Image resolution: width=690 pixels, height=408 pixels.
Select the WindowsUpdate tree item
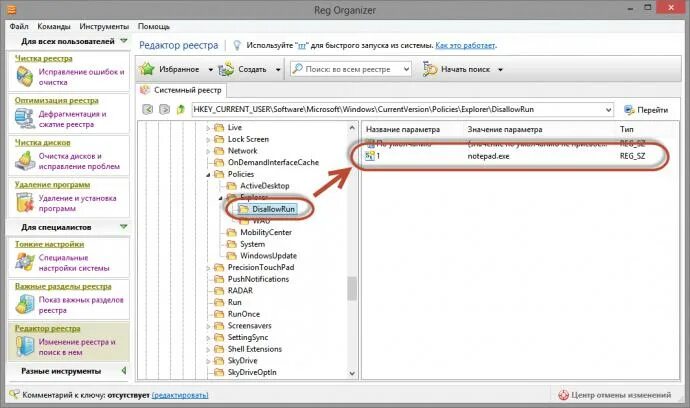[x=268, y=256]
